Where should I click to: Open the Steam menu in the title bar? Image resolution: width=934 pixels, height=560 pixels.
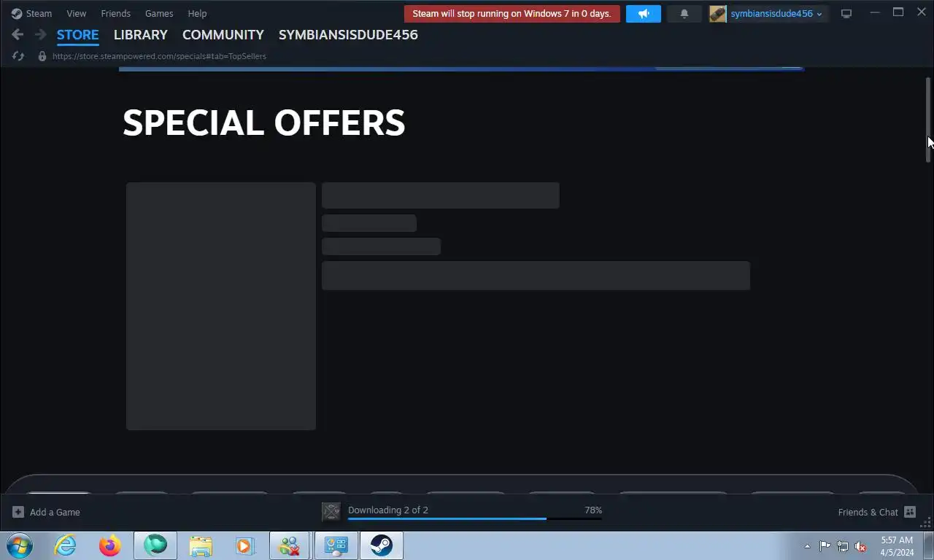click(x=31, y=13)
